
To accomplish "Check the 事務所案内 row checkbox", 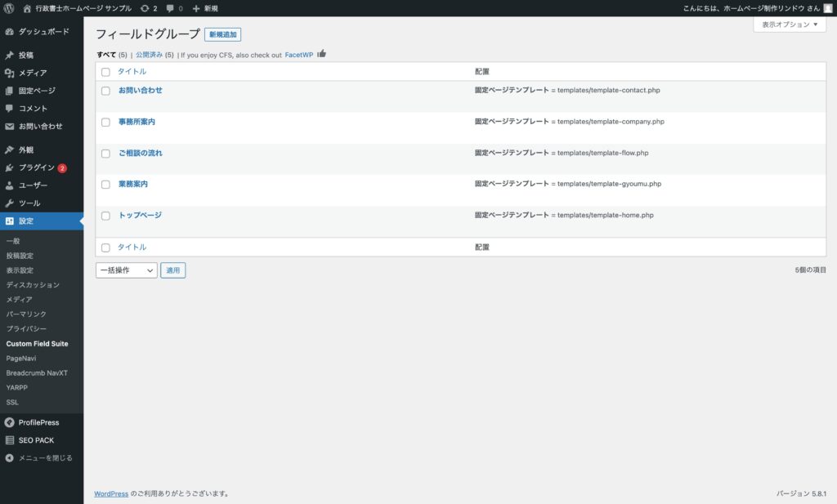I will click(x=105, y=123).
